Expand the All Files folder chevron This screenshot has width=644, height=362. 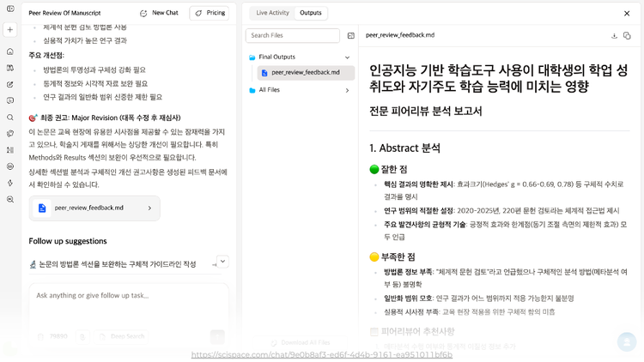click(x=348, y=90)
